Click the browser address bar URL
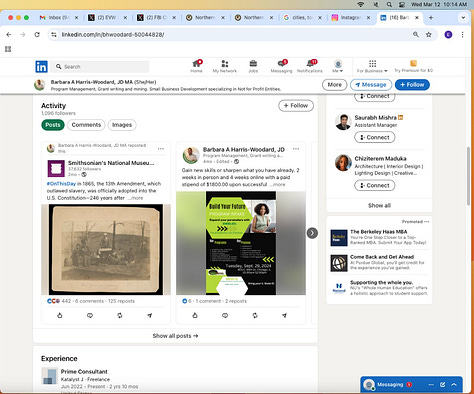This screenshot has height=394, width=474. (113, 35)
